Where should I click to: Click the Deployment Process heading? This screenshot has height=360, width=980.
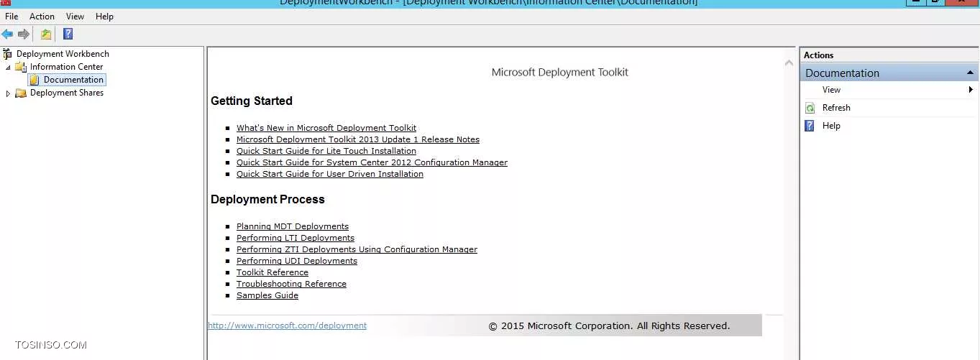(x=267, y=199)
